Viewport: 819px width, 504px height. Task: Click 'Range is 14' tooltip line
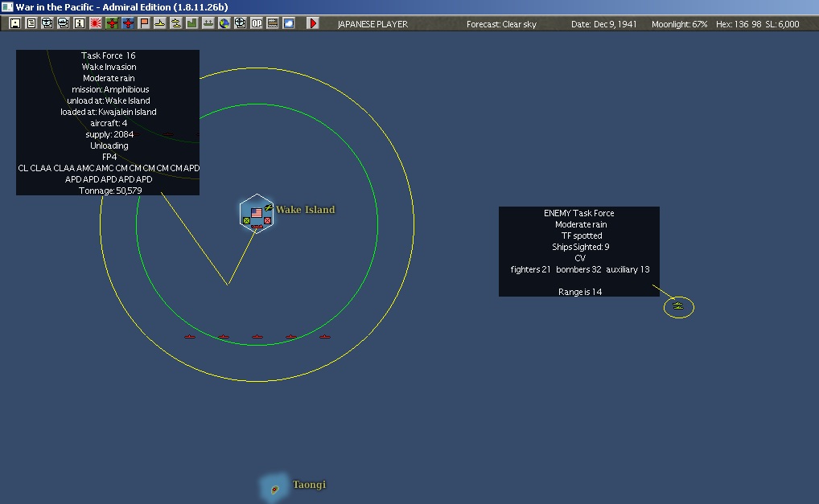click(580, 292)
